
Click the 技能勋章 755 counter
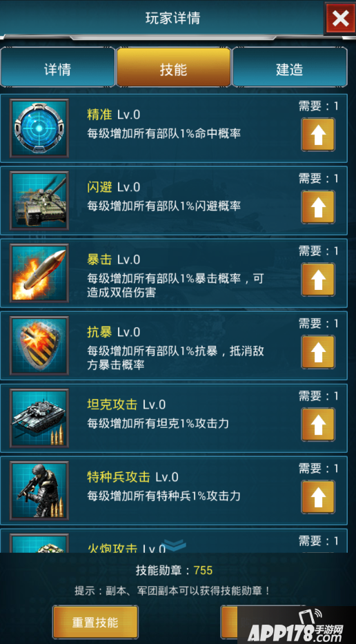point(174,570)
